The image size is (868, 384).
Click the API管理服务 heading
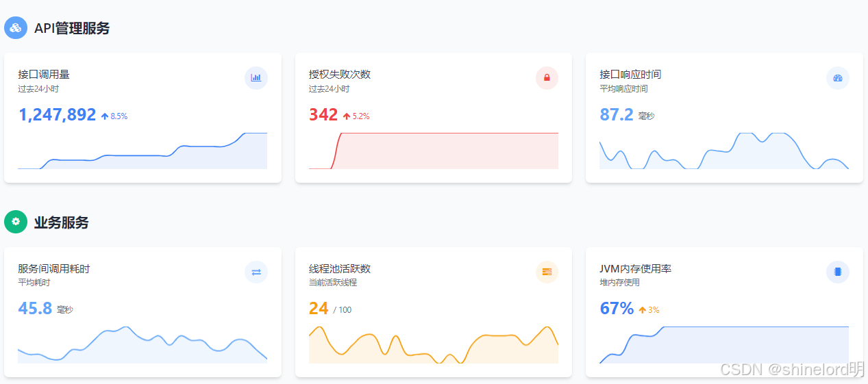click(72, 28)
